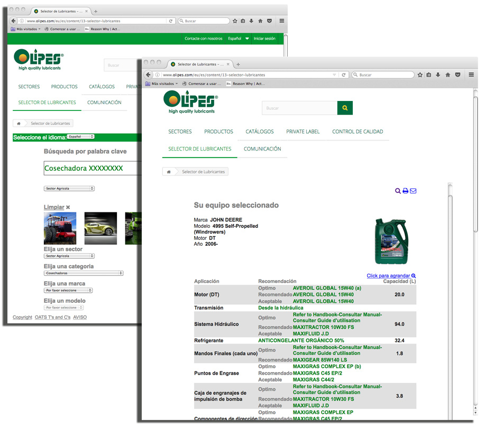Open a new tab with plus in front window

click(238, 64)
